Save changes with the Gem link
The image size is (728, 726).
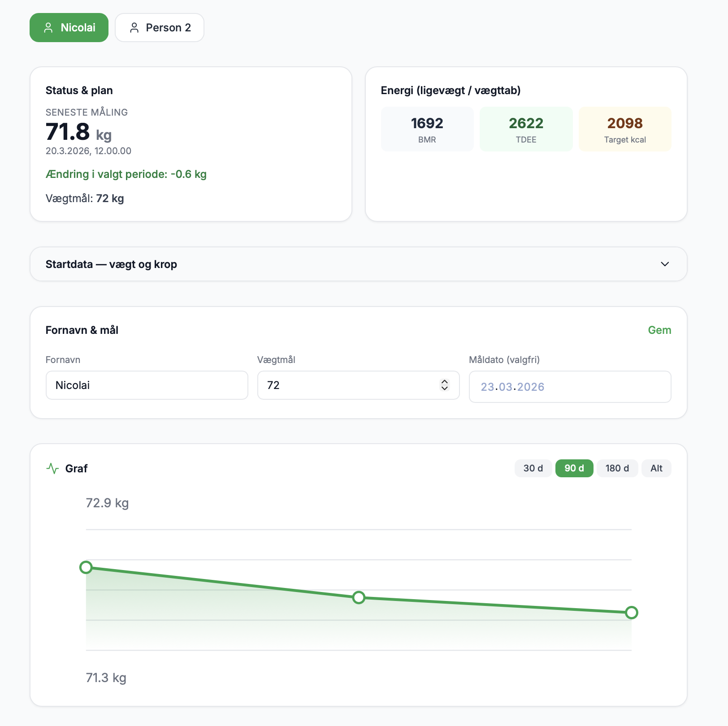point(659,330)
